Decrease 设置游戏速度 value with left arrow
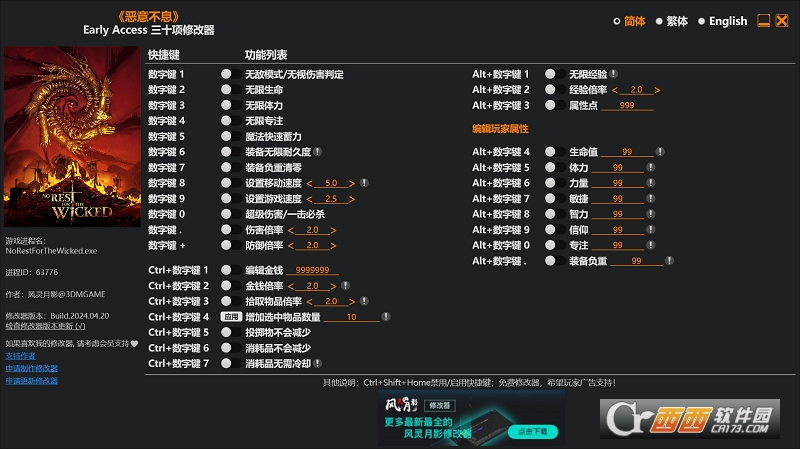Viewport: 800px width, 449px height. point(309,199)
